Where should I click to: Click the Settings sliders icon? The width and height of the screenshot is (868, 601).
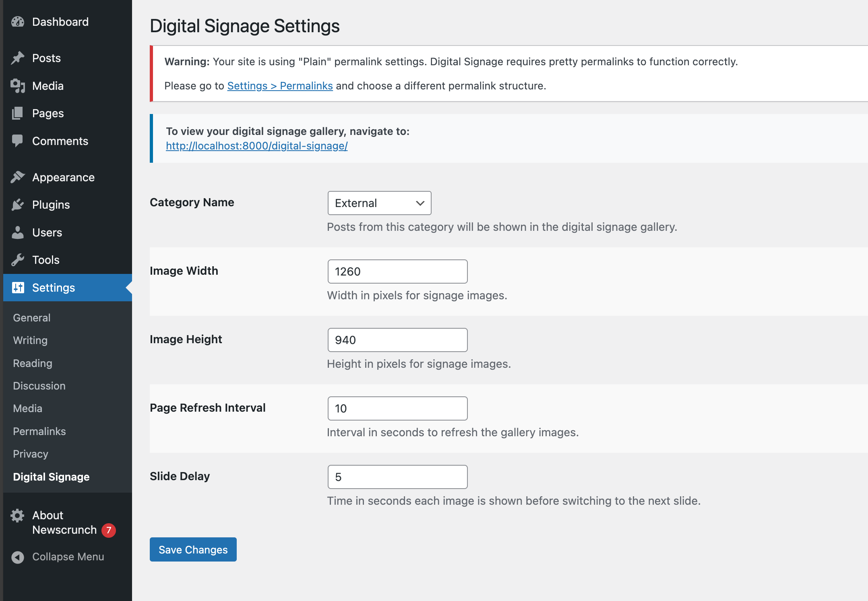pos(18,288)
